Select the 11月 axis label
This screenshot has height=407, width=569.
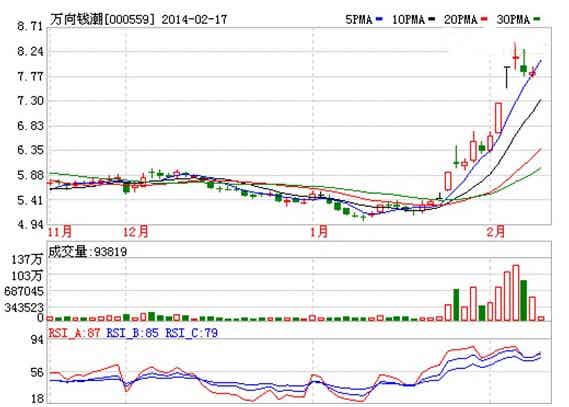pos(61,231)
